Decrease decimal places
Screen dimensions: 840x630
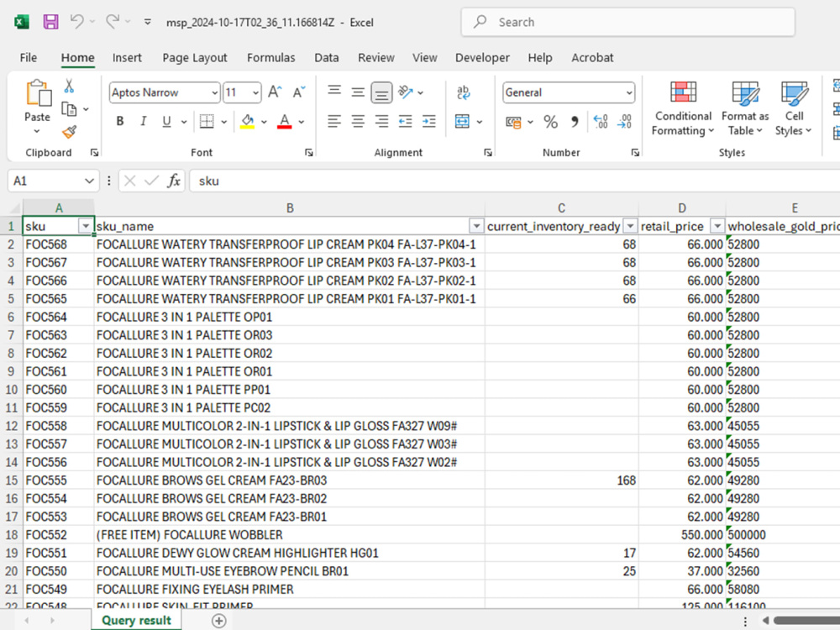(625, 122)
